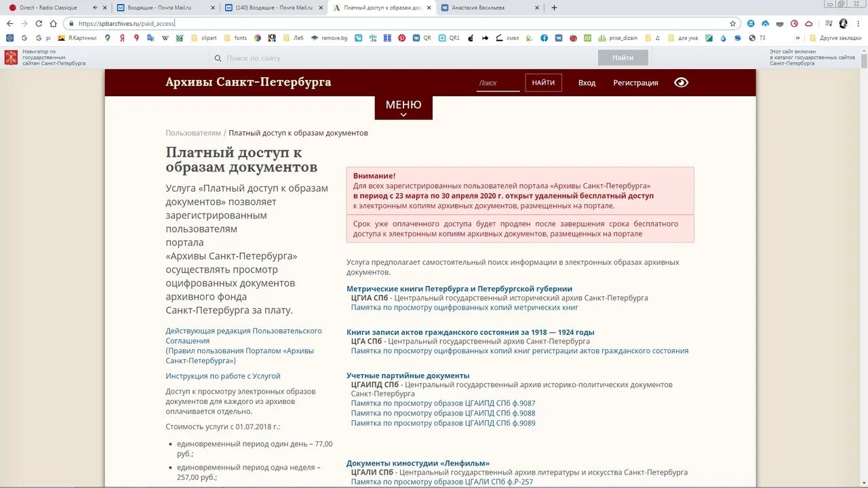The height and width of the screenshot is (488, 868).
Task: Click the Архивы Санкт-Петербурга site title
Action: [x=248, y=82]
